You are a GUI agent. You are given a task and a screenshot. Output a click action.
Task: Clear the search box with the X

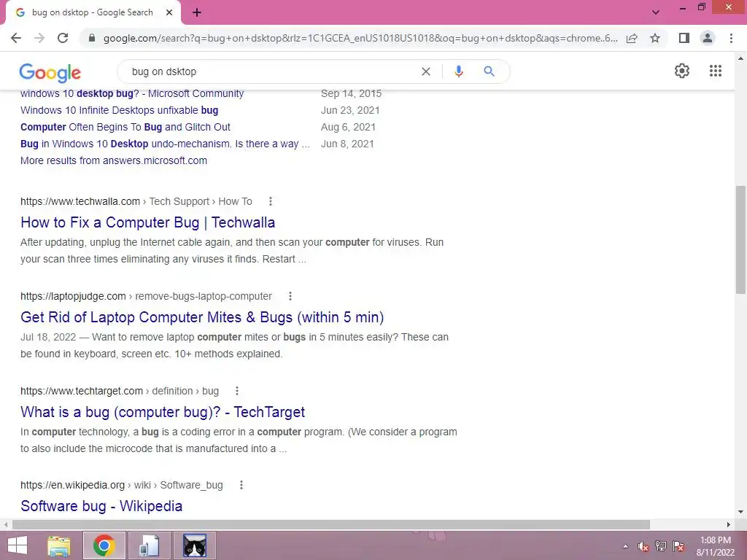coord(426,71)
